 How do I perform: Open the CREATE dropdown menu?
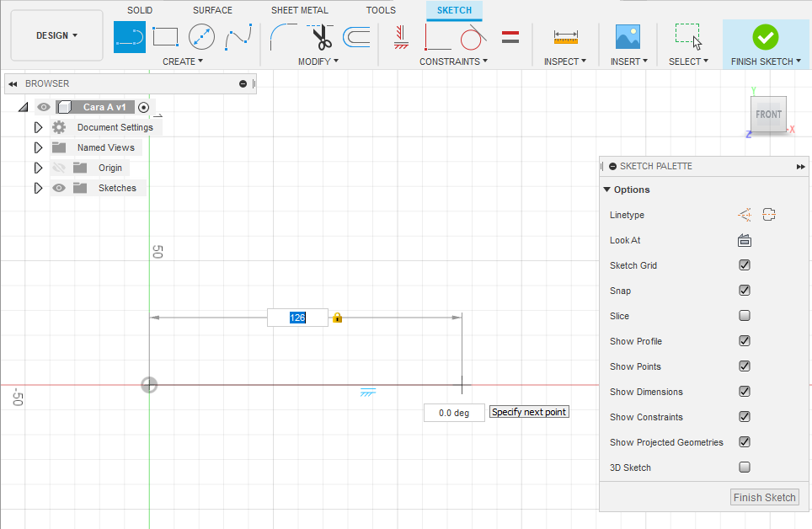[x=183, y=61]
